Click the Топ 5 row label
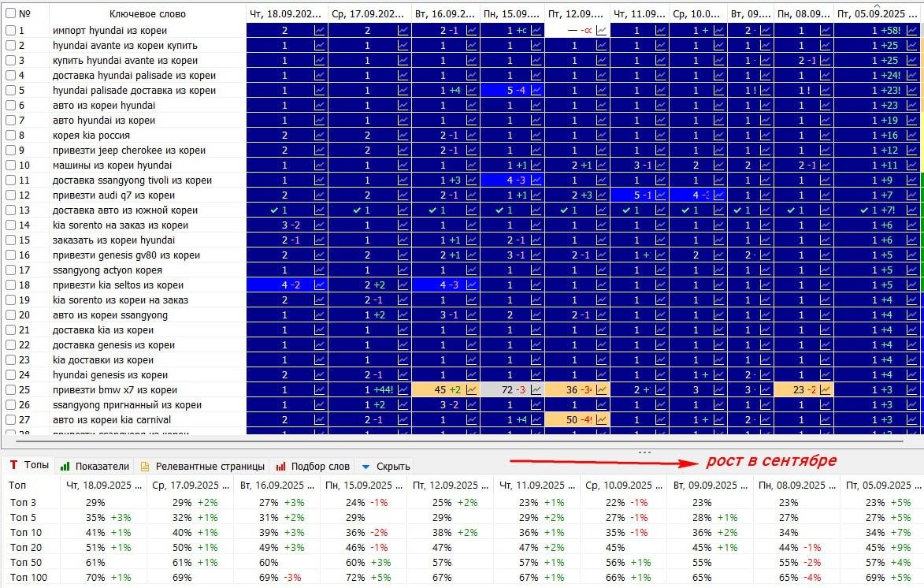924x588 pixels. (x=22, y=517)
